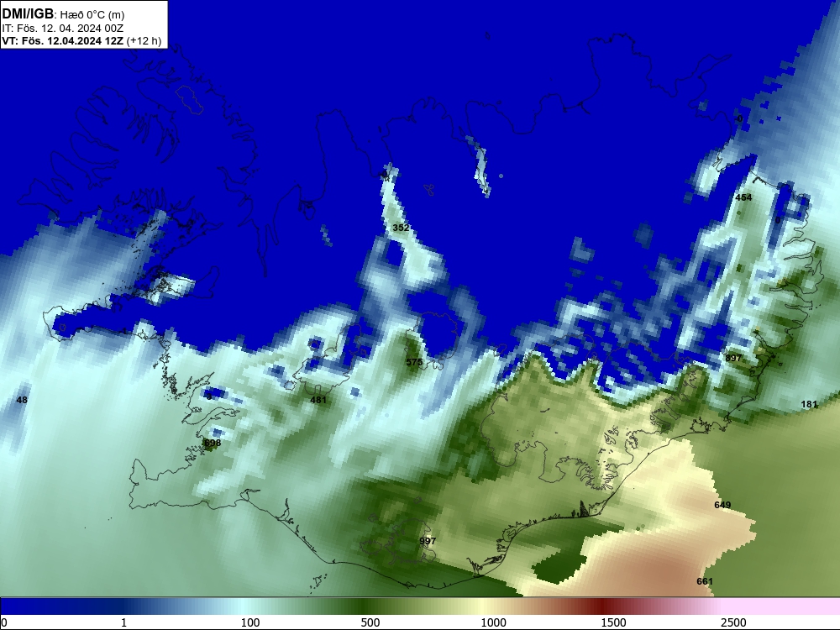This screenshot has height=630, width=840.
Task: Click the 'VT: Fös. 12.04.2024 12Z' valid time
Action: point(63,40)
